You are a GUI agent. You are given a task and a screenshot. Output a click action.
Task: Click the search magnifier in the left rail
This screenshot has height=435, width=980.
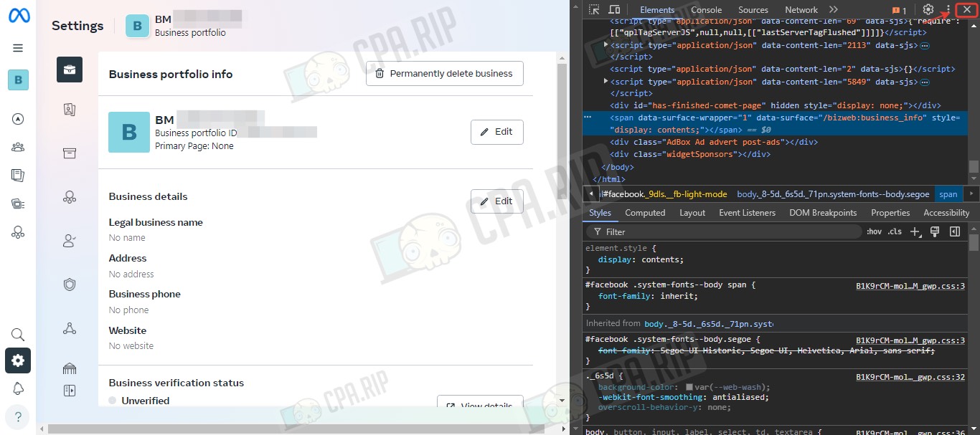[18, 335]
